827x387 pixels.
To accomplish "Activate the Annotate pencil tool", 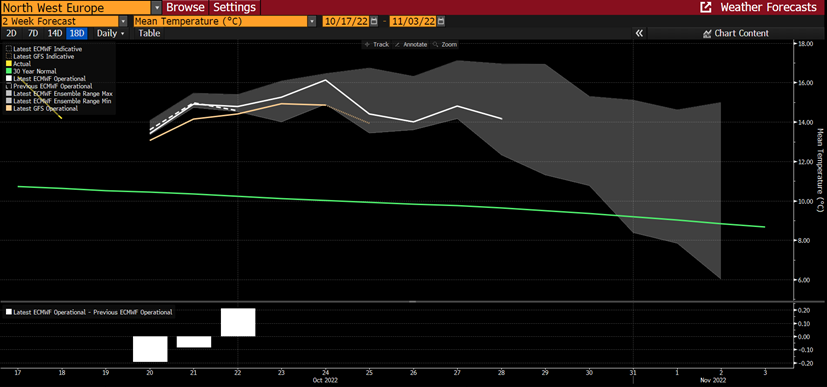I will click(410, 45).
